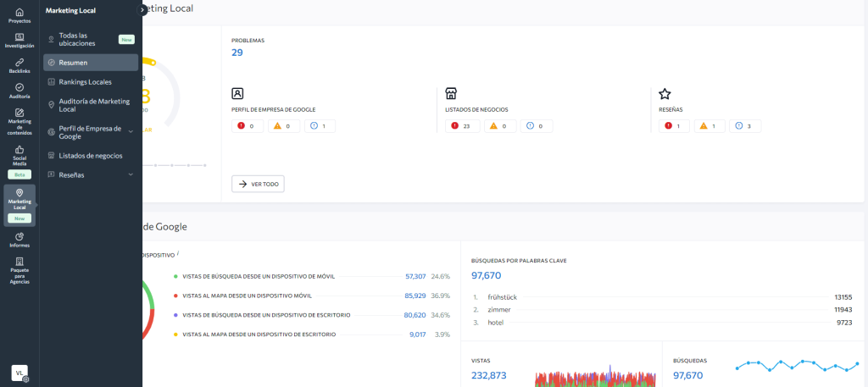This screenshot has width=868, height=387.
Task: Open Auditoría de Marketing Local item
Action: tap(93, 105)
